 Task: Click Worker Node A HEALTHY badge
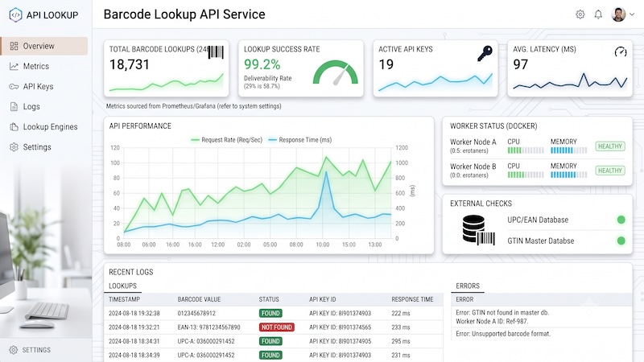(610, 146)
